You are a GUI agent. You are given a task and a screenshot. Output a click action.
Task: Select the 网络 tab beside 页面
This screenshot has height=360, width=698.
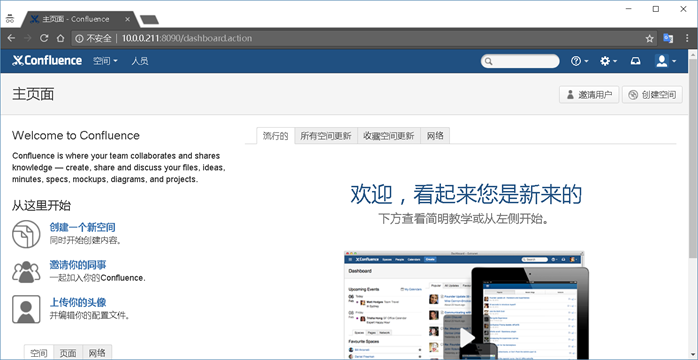97,352
